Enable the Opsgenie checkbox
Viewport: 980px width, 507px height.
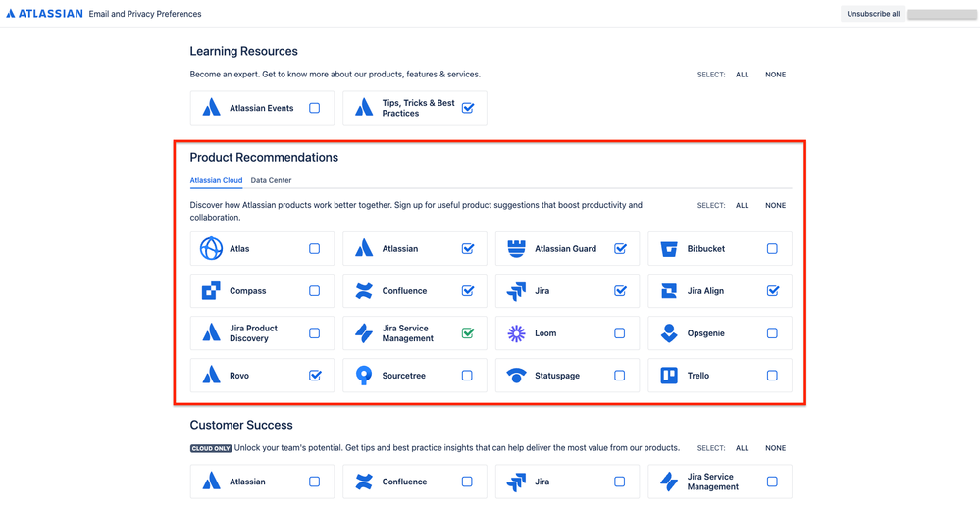click(x=772, y=333)
